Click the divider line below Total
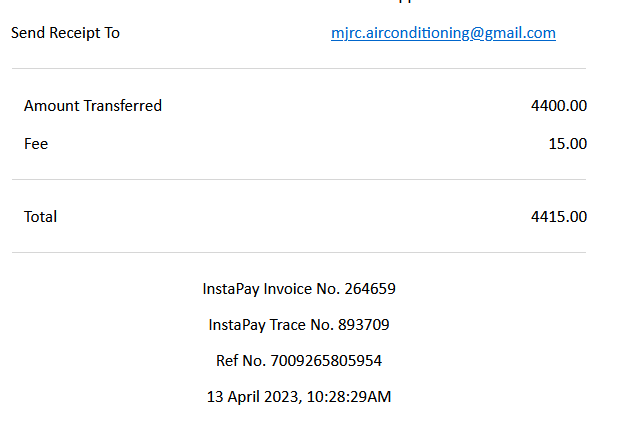Screen dimensions: 624x430 click(299, 252)
